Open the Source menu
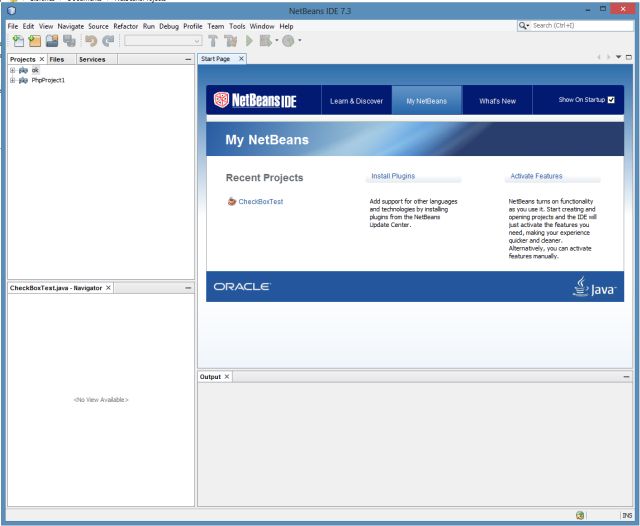Screen dimensions: 640x526 98,26
